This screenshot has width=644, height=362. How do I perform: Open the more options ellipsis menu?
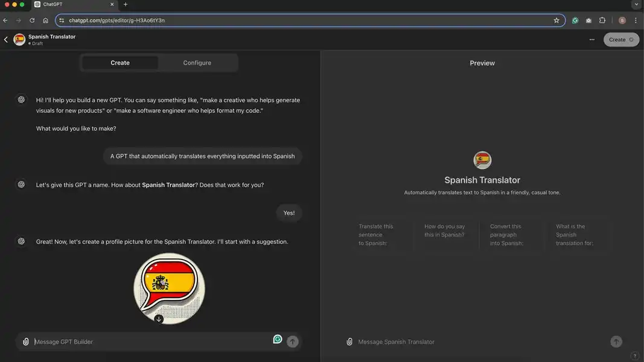pos(592,39)
